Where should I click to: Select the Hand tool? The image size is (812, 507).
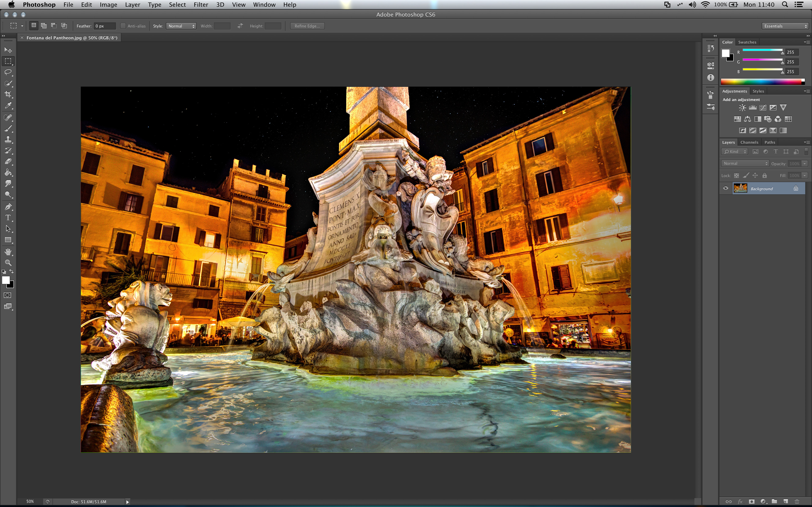8,251
